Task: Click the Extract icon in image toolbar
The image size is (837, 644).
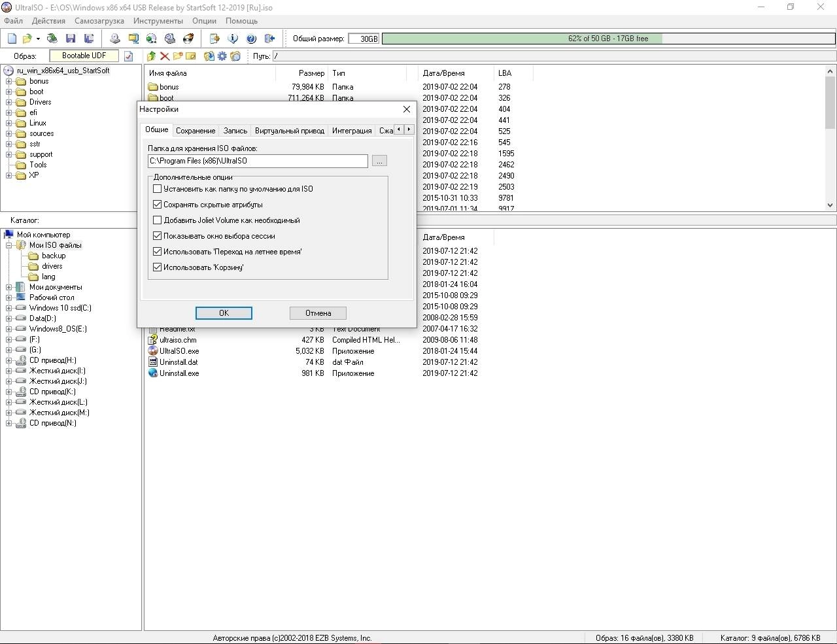Action: [209, 56]
